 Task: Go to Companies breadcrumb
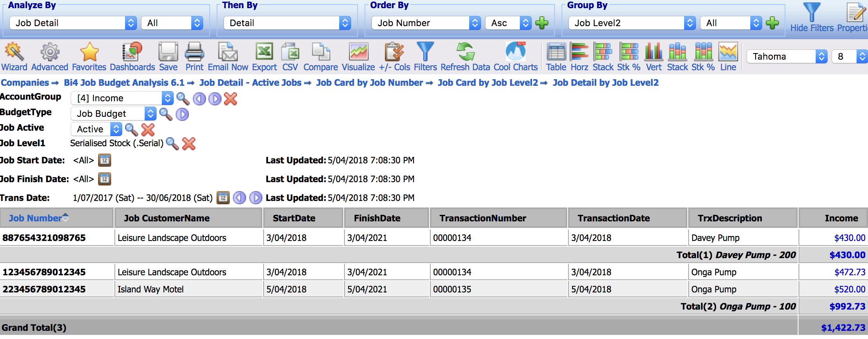[25, 83]
